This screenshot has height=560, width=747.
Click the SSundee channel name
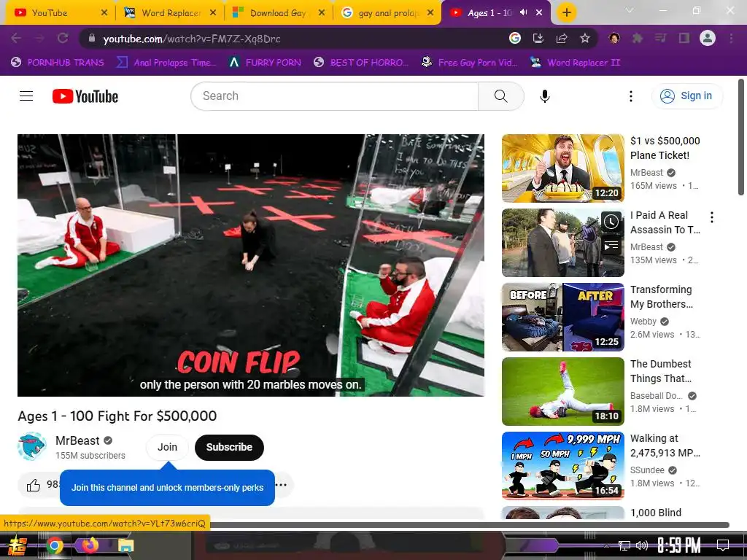(x=647, y=470)
